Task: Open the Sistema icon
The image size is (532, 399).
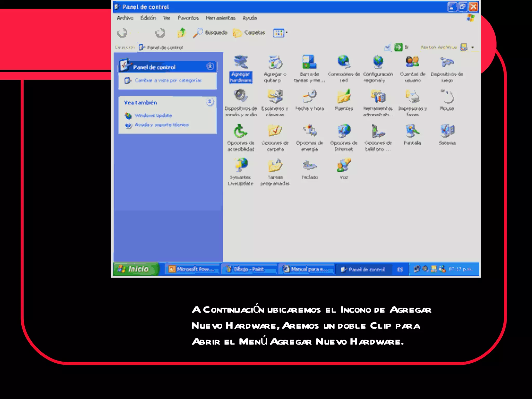Action: [447, 135]
